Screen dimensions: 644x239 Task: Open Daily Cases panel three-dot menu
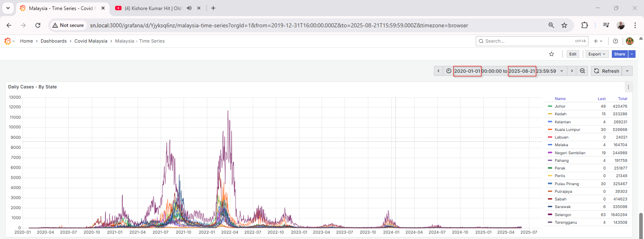(628, 87)
